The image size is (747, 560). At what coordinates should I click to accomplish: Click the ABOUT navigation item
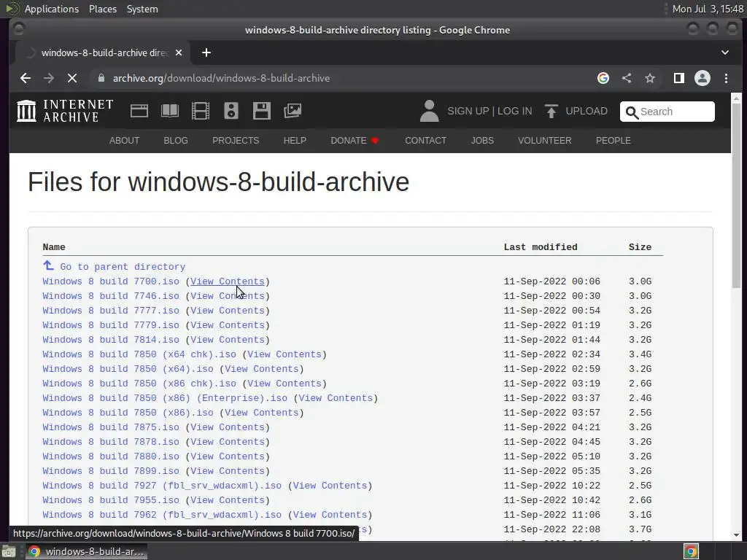point(124,141)
